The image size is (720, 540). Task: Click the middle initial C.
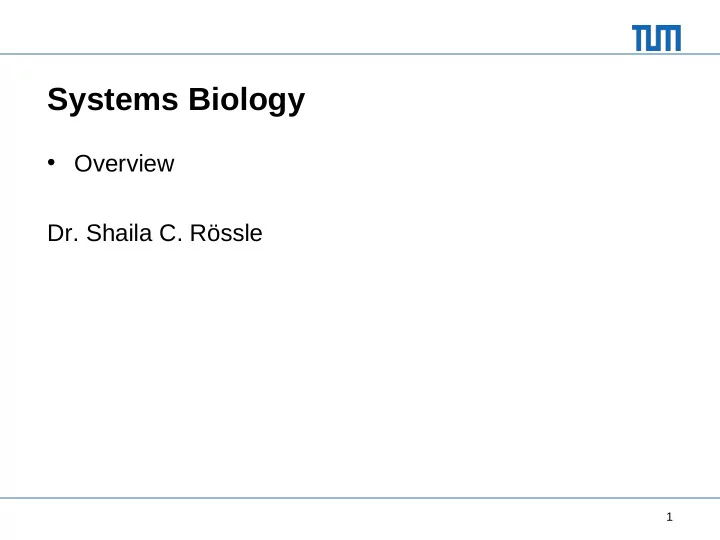point(171,233)
